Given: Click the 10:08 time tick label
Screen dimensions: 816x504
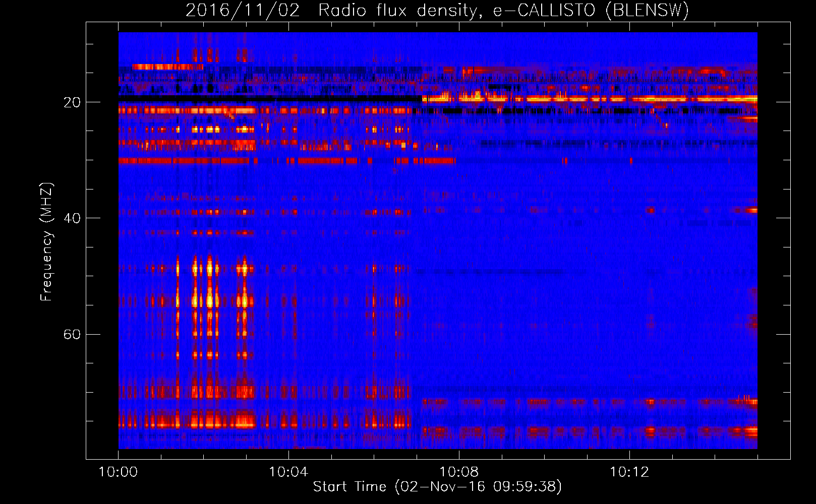Looking at the screenshot, I should click(459, 472).
